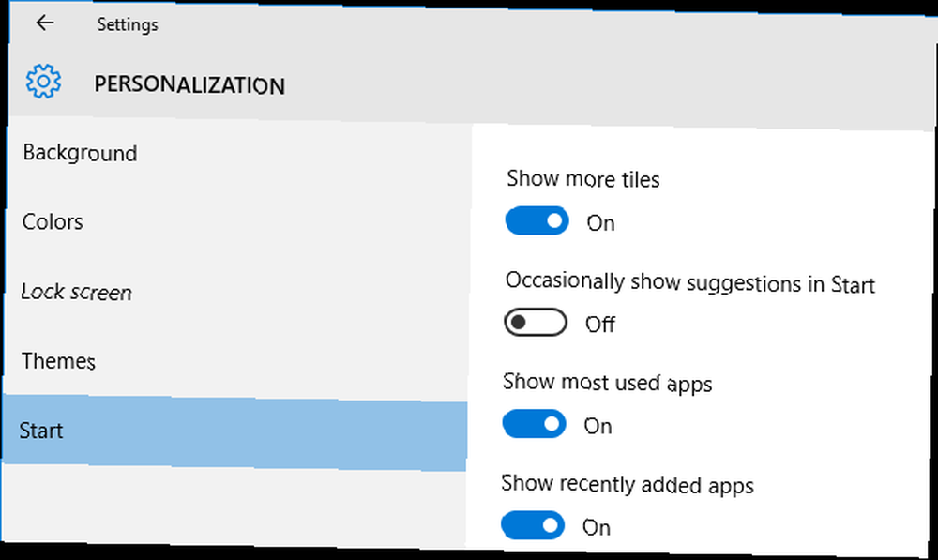Select Themes in the sidebar
This screenshot has height=560, width=938.
click(234, 363)
